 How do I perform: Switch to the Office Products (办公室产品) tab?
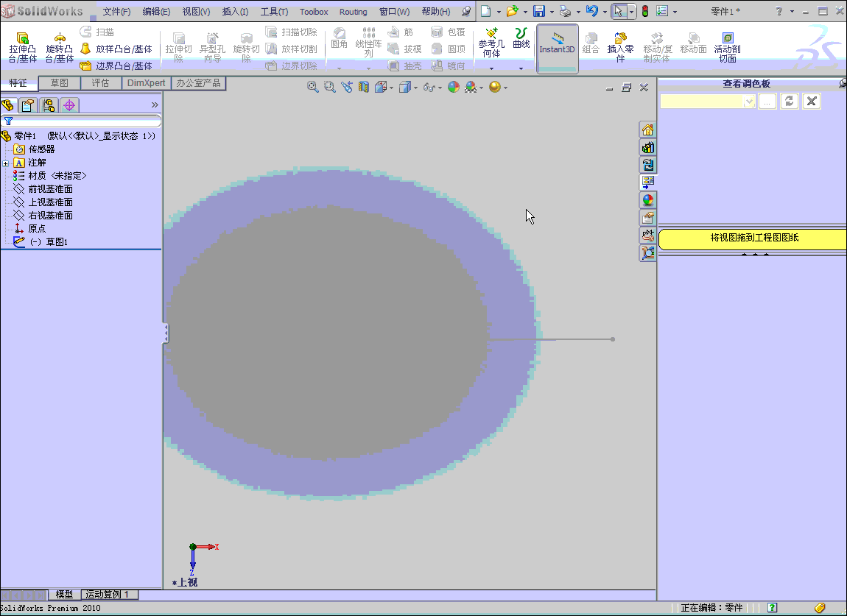[x=198, y=83]
